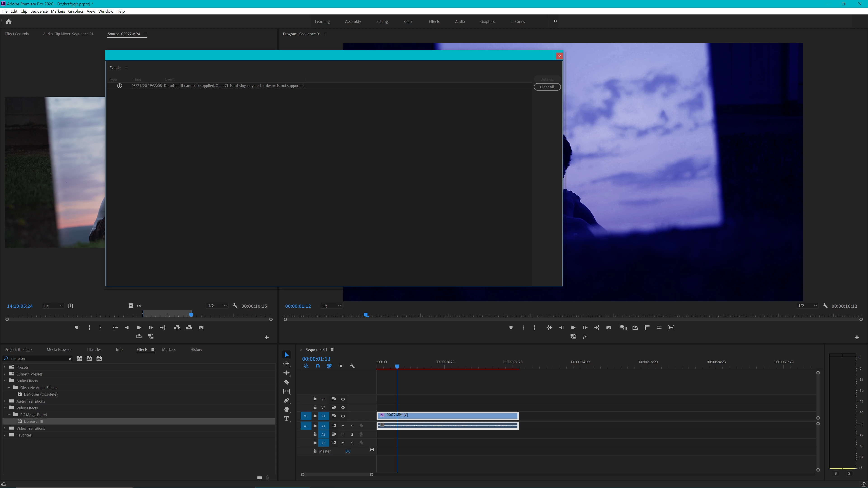Select the Razor tool

point(286,382)
